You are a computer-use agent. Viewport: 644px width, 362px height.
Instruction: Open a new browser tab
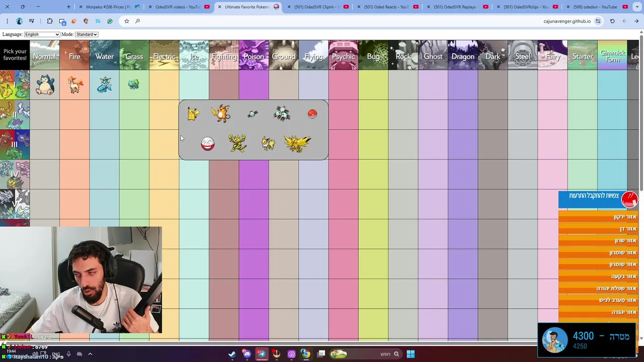69,7
